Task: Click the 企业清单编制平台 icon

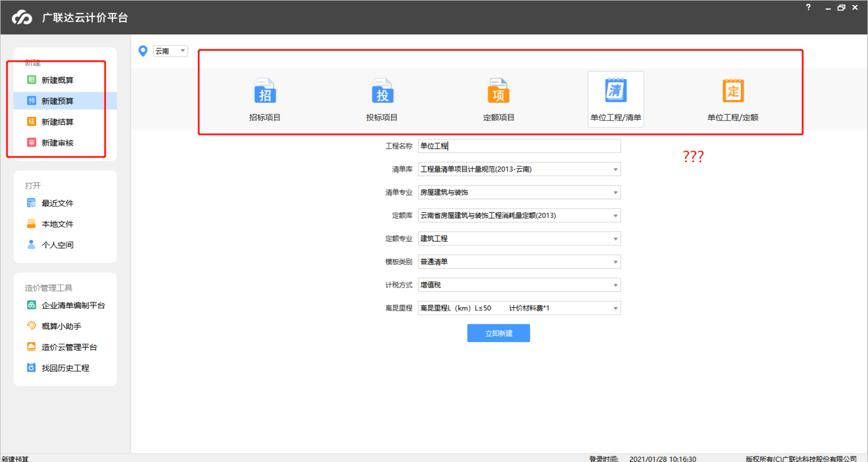Action: (31, 305)
